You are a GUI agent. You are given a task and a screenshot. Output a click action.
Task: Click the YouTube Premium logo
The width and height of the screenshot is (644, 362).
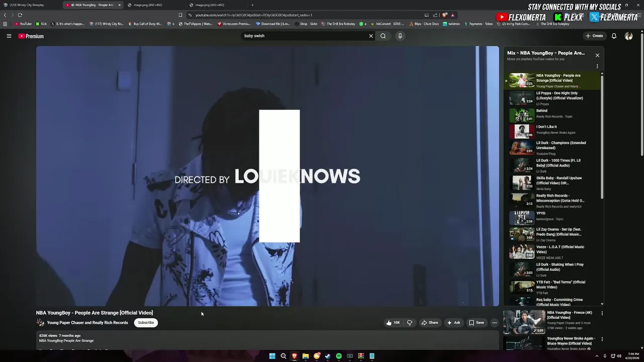[31, 36]
